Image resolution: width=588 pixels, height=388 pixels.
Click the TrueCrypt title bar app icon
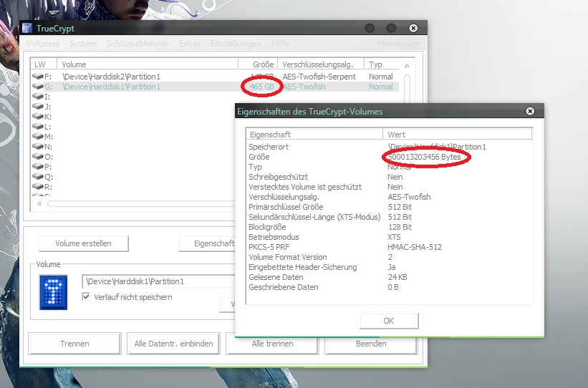click(x=27, y=28)
